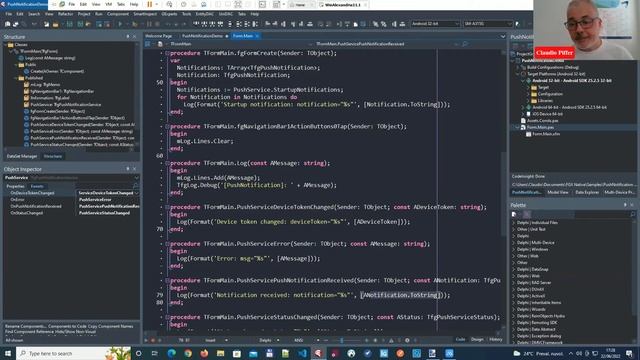The image size is (640, 360).
Task: Close the Form.Main editor tab
Action: tap(257, 36)
